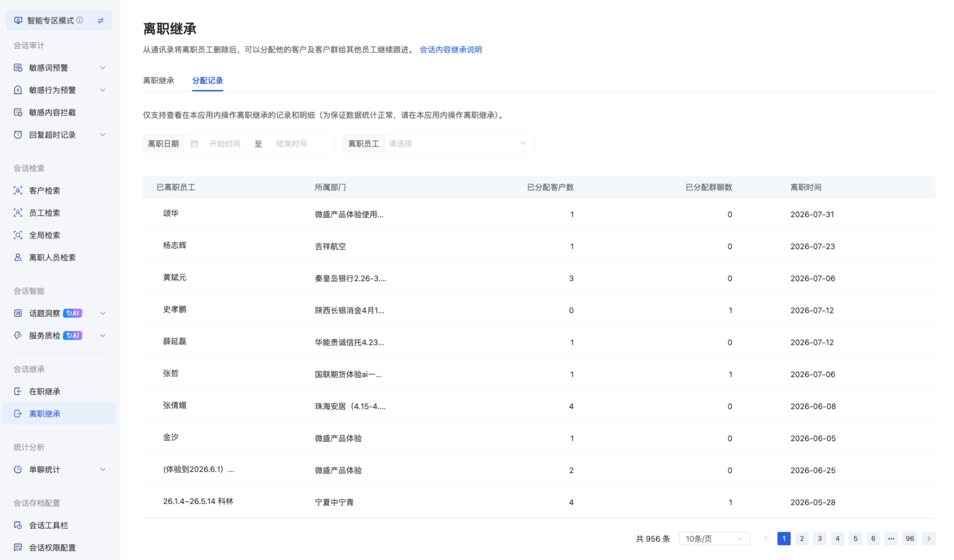The image size is (954, 560).
Task: Expand the 话题洞察 chevron
Action: click(103, 313)
